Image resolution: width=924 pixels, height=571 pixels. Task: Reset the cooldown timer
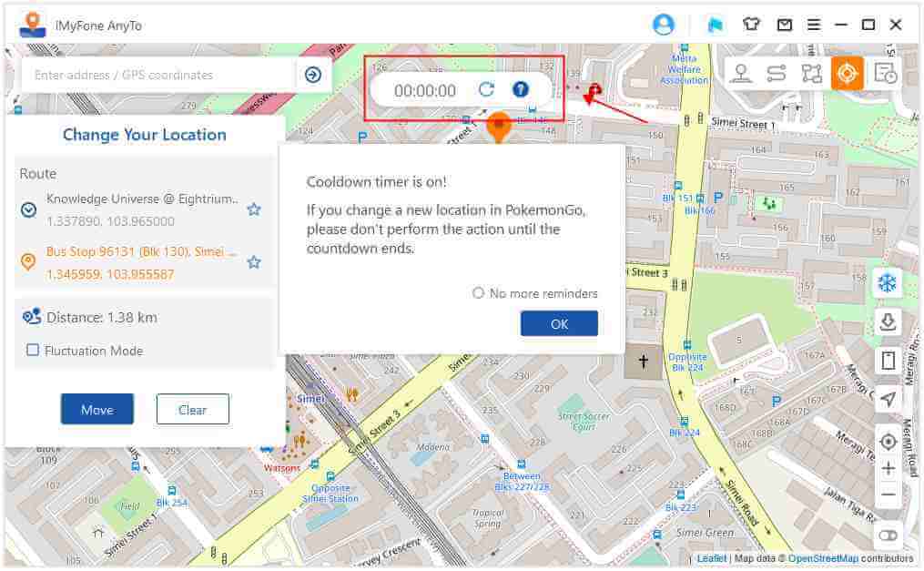point(486,89)
